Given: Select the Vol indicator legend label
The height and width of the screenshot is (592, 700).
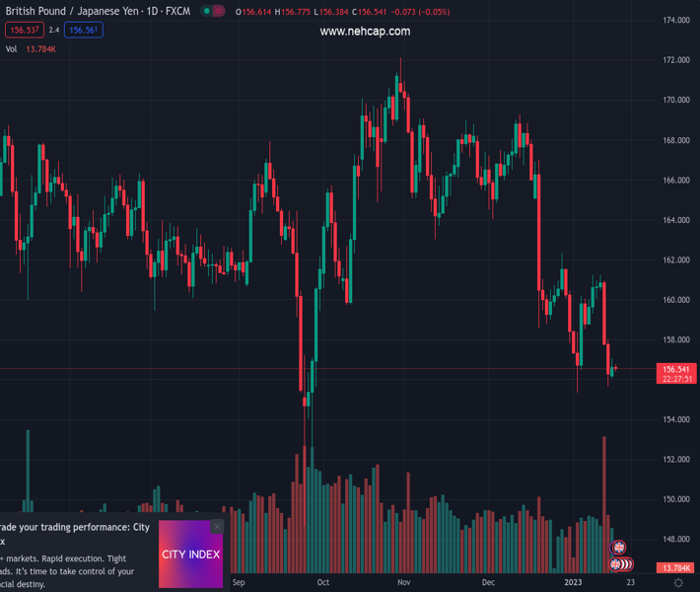Looking at the screenshot, I should pos(11,48).
